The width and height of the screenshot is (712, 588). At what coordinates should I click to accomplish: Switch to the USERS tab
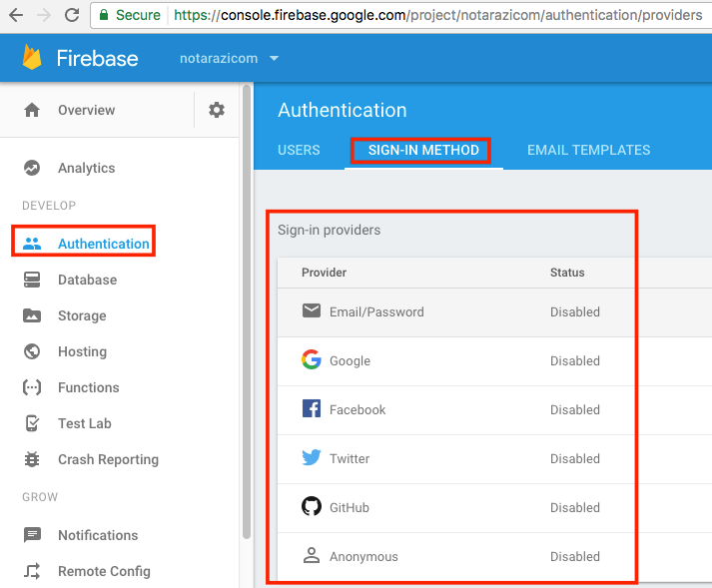pos(299,150)
